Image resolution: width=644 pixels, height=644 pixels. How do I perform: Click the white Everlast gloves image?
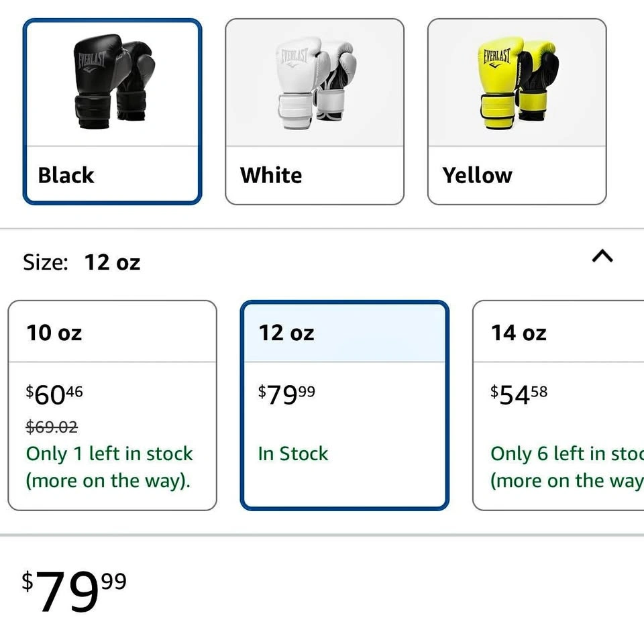click(x=315, y=82)
